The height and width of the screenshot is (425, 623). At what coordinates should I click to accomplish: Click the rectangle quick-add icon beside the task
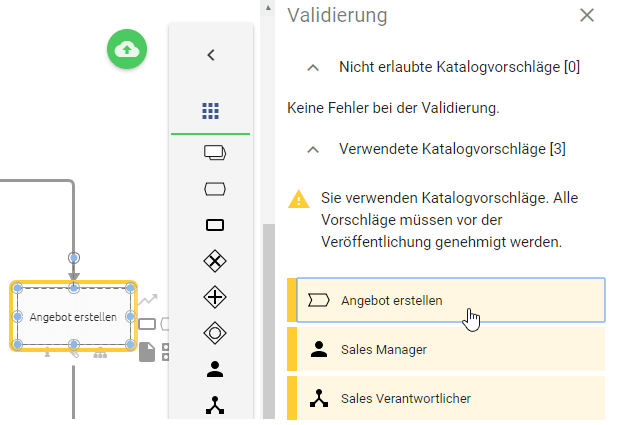tap(147, 324)
